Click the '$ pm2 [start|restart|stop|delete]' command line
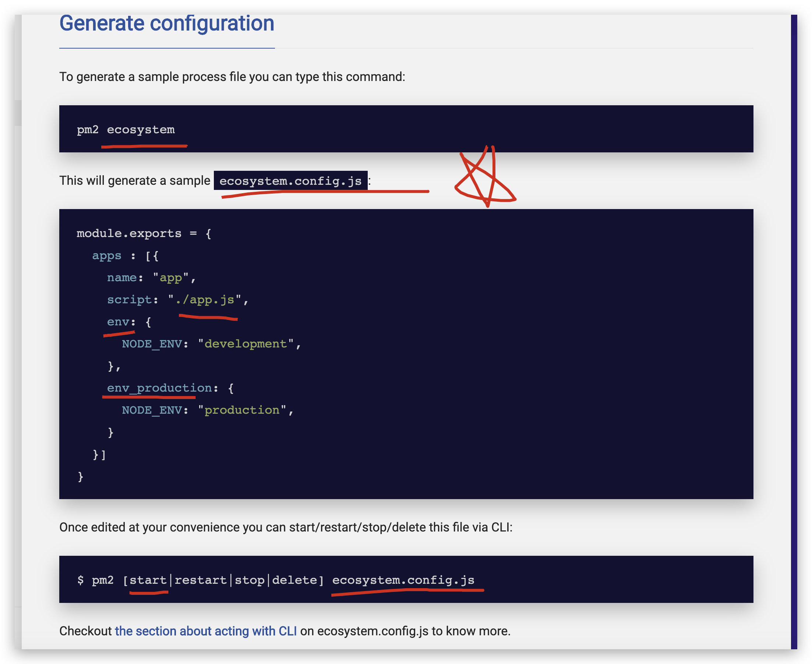Image resolution: width=812 pixels, height=664 pixels. pyautogui.click(x=275, y=580)
